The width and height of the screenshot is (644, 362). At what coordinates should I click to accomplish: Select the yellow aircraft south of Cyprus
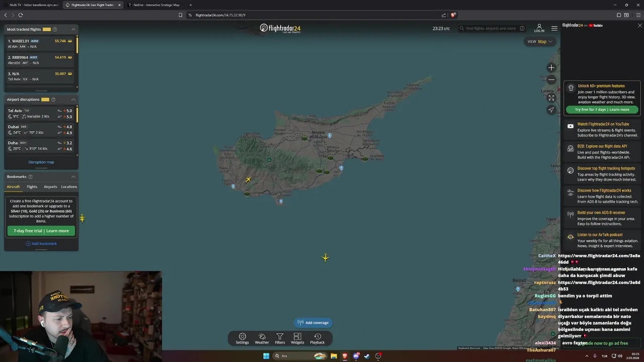[x=326, y=257]
